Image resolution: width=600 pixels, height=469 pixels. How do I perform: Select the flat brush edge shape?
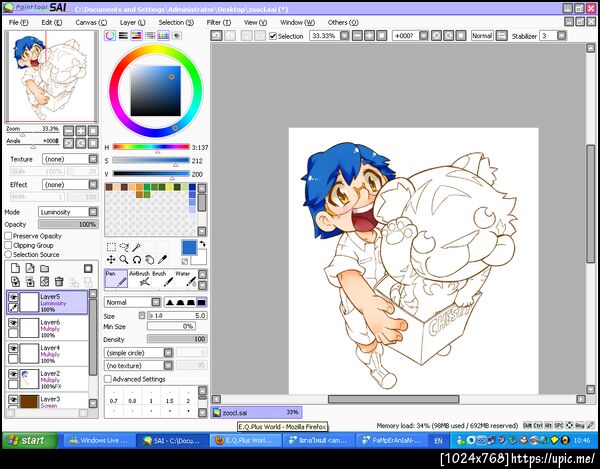pos(201,302)
